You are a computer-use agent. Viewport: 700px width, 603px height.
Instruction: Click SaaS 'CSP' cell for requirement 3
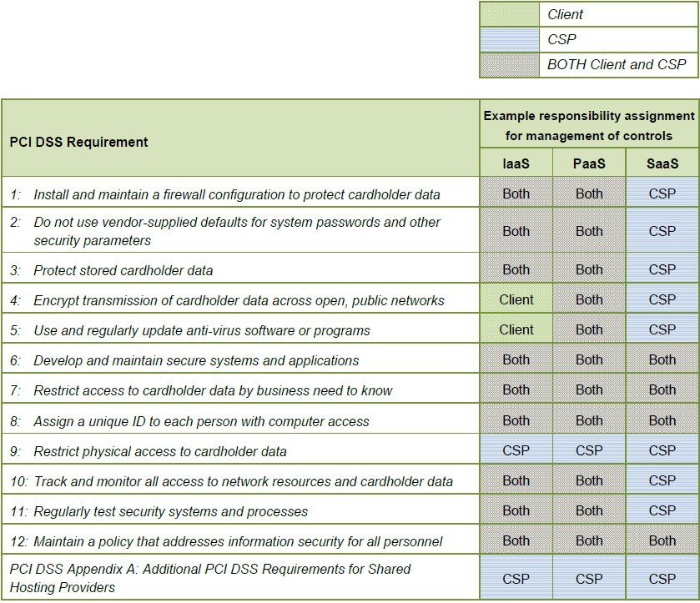[662, 269]
